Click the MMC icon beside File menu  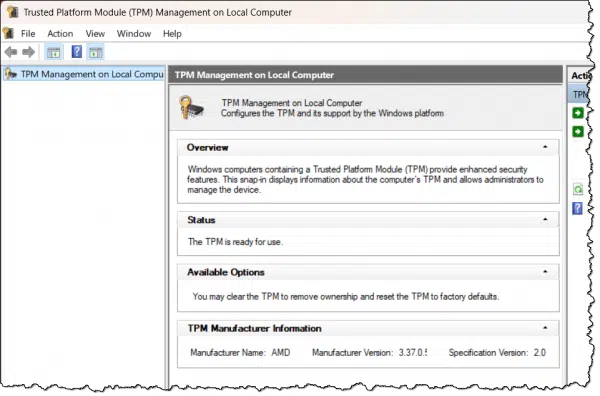click(x=9, y=33)
